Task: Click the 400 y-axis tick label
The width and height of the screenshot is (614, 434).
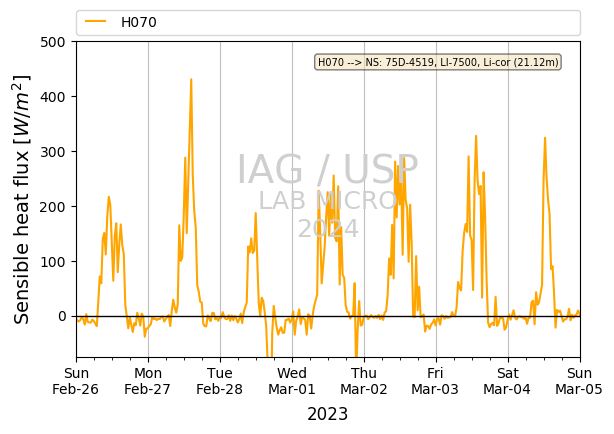Action: 53,97
